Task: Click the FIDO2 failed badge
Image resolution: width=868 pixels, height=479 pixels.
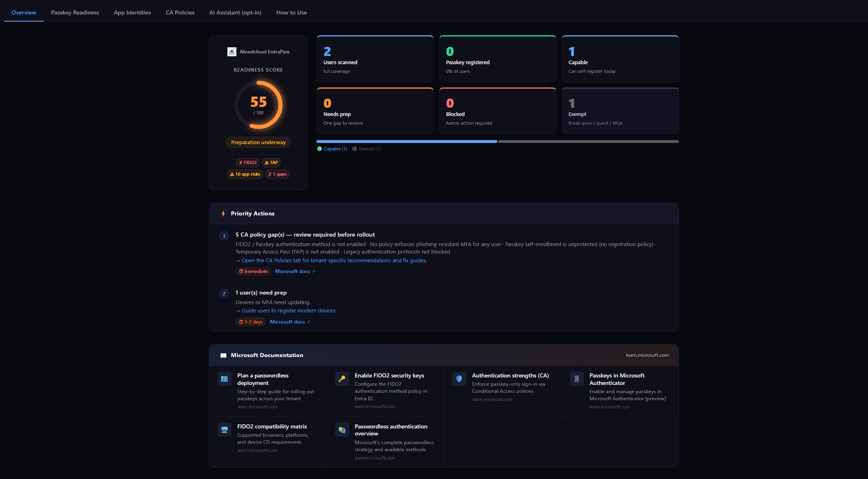Action: [248, 162]
